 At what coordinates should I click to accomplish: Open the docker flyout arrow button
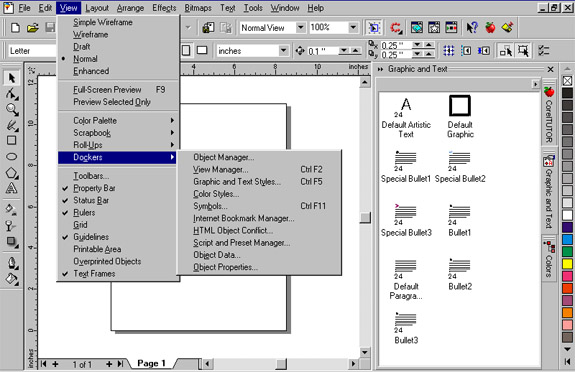pos(535,84)
